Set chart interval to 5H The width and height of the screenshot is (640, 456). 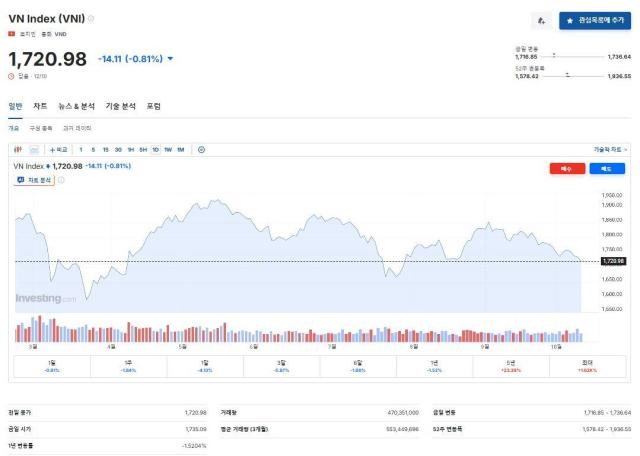click(x=143, y=150)
